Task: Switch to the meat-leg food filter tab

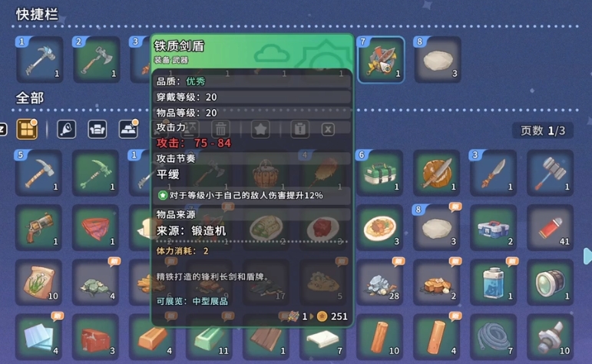Action: pos(66,130)
